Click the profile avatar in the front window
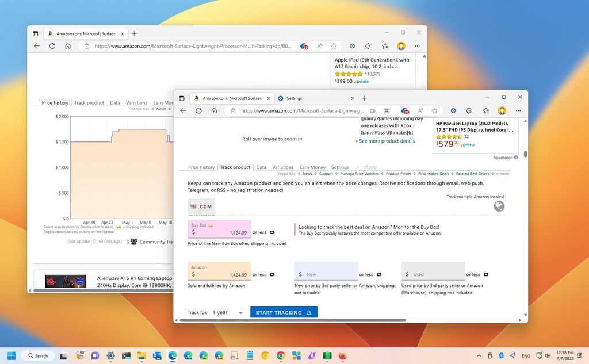 pos(502,110)
